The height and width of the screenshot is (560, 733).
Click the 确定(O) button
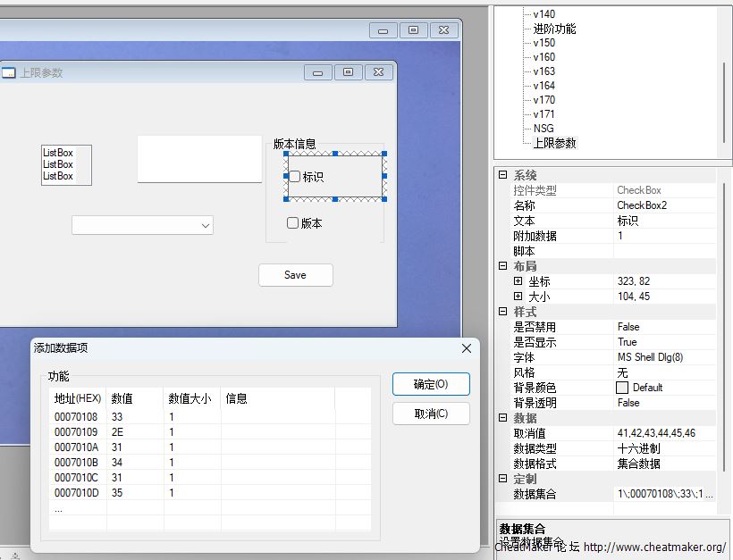(x=431, y=384)
